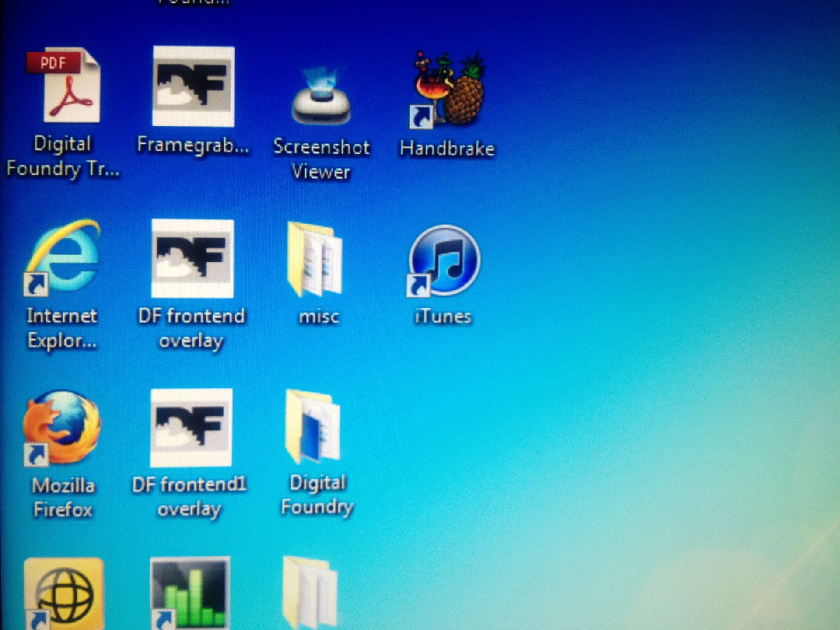Click the green bar graph shortcut icon
The image size is (840, 630).
point(190,593)
